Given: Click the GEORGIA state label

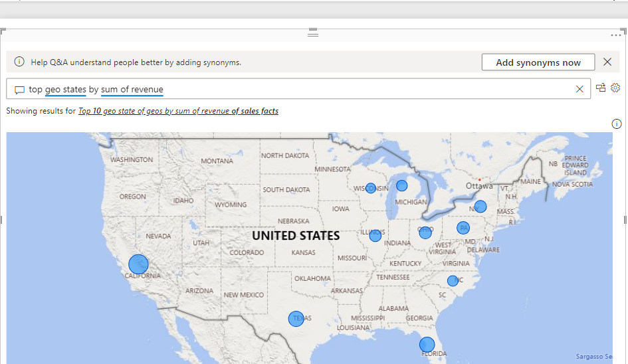Looking at the screenshot, I should click(419, 318).
